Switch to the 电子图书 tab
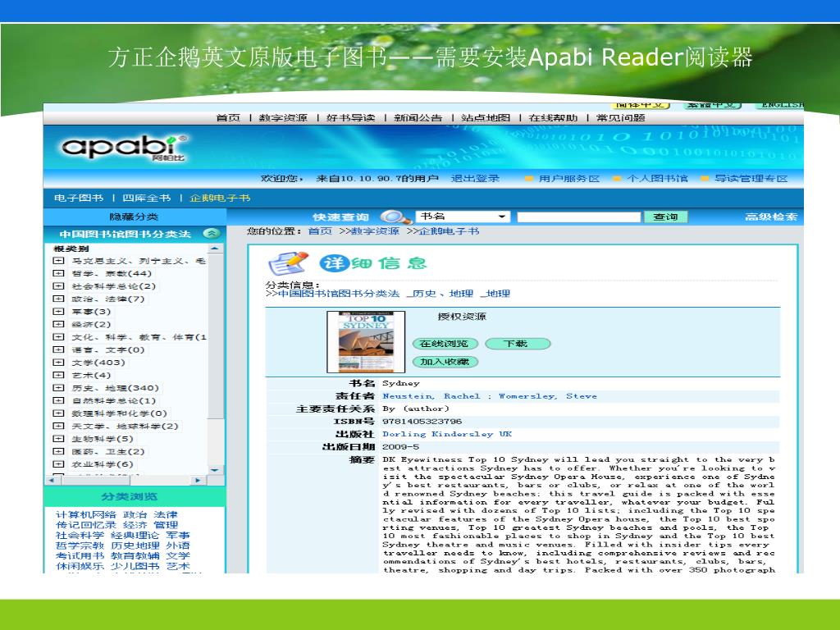This screenshot has height=630, width=840. coord(79,199)
